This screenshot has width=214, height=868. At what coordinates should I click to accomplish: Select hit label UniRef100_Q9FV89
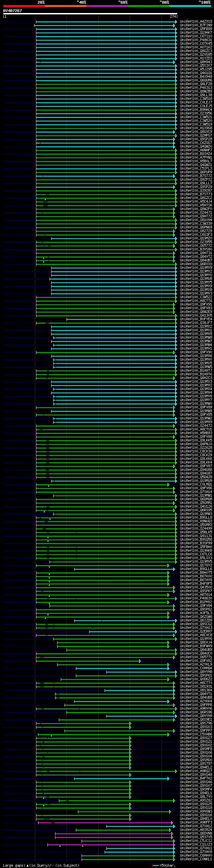pos(196,407)
